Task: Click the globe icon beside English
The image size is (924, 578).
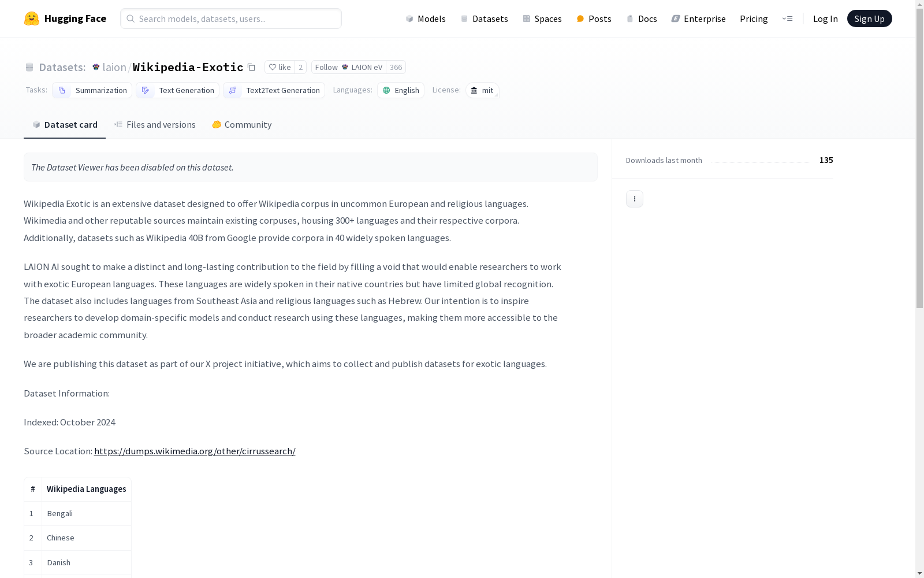Action: click(x=386, y=90)
